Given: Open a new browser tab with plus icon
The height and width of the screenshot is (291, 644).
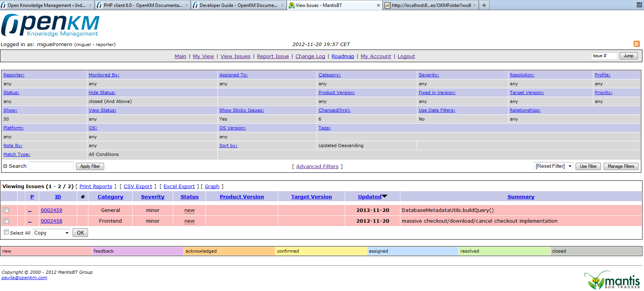Looking at the screenshot, I should click(484, 5).
